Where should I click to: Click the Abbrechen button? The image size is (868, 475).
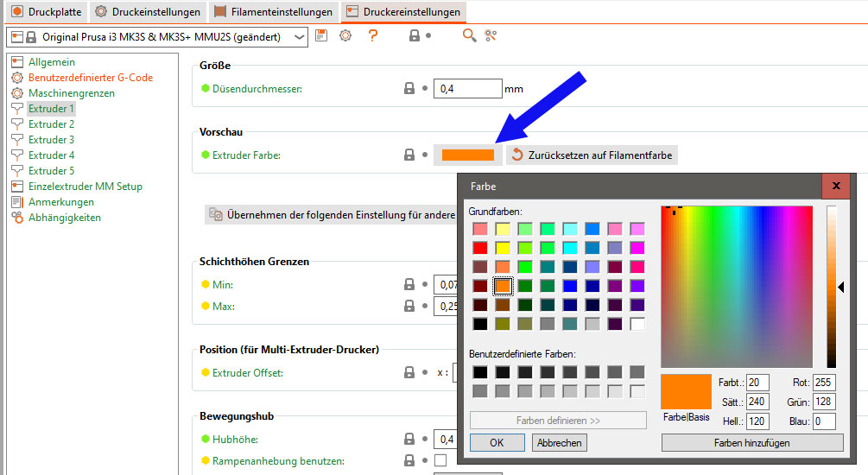558,442
